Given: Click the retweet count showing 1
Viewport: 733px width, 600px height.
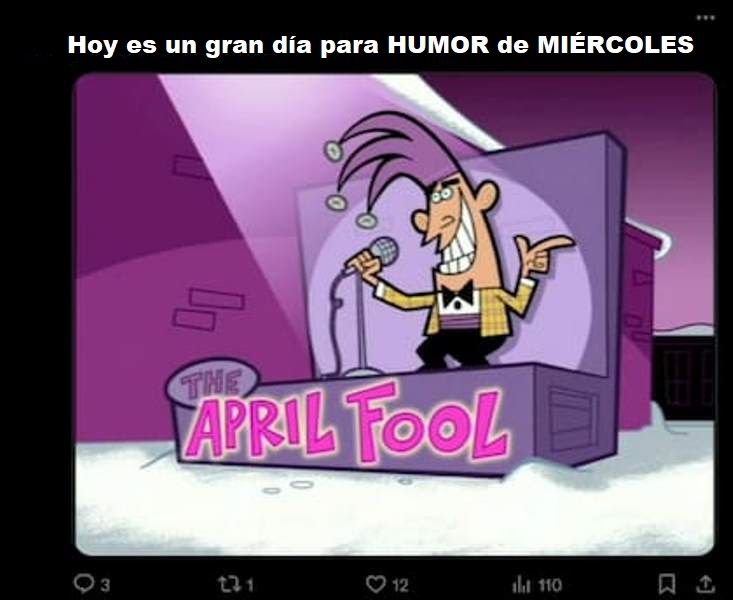Looking at the screenshot, I should tap(250, 585).
